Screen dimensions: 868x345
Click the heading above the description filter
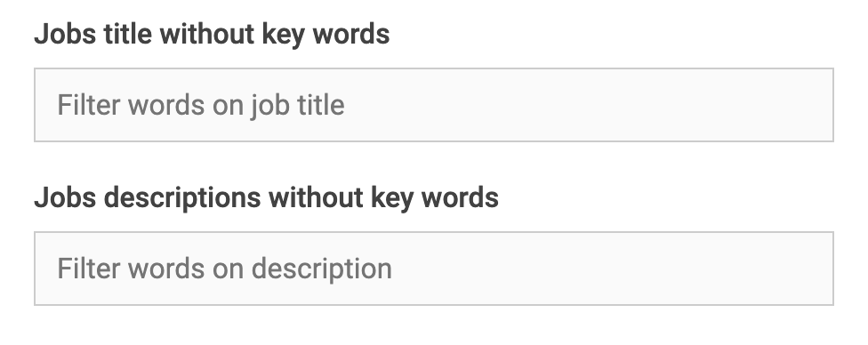tap(266, 197)
